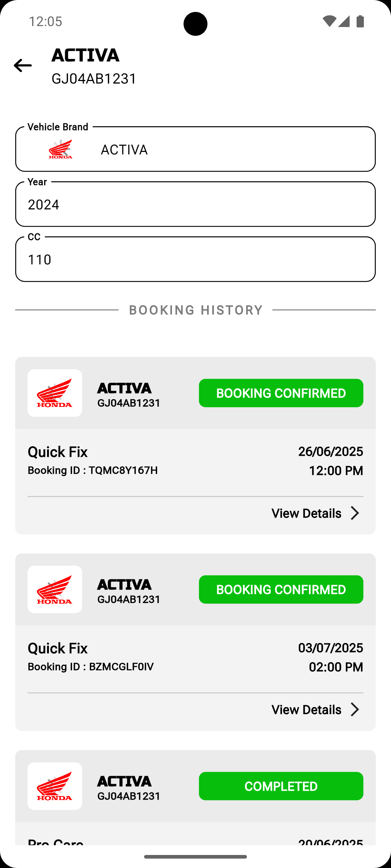The image size is (391, 868).
Task: Tap View Details for 03/07/2025 booking
Action: (306, 710)
